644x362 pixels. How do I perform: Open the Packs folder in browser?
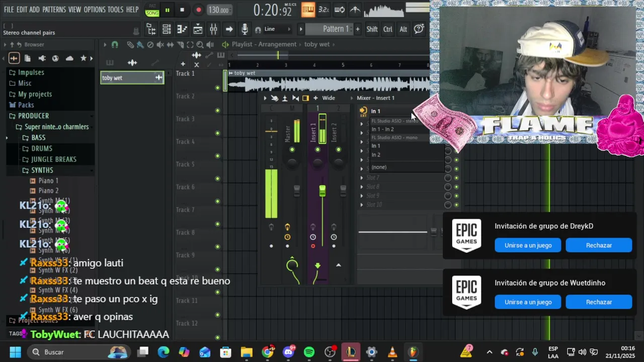[26, 105]
